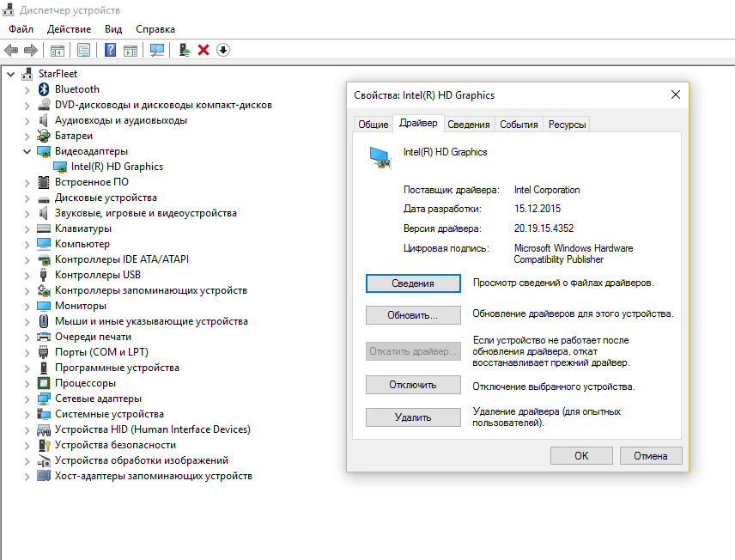
Task: Click the Отключить button
Action: 413,385
